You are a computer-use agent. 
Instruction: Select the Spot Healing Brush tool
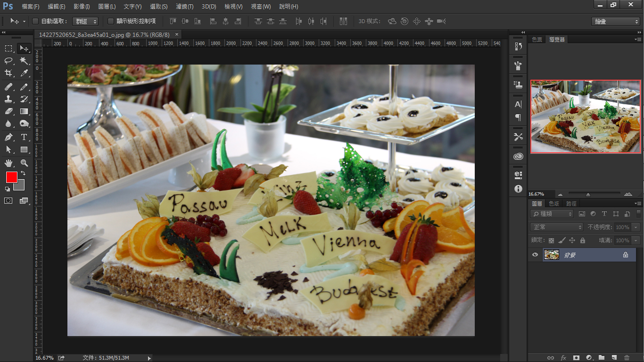[x=8, y=87]
